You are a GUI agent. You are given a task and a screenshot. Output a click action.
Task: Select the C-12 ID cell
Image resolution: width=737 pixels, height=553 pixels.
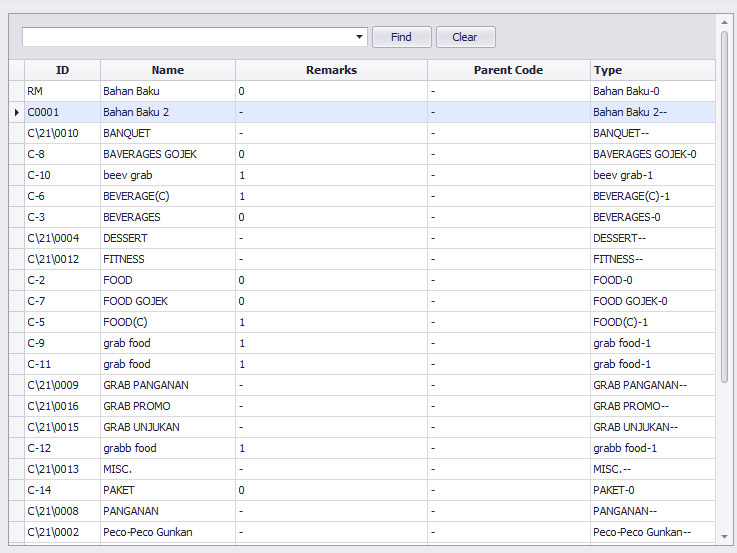[63, 448]
